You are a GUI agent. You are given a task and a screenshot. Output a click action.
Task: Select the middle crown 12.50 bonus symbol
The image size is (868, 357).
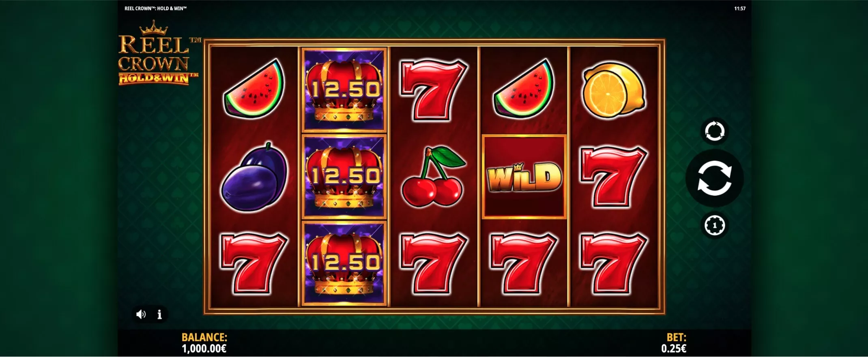click(x=344, y=177)
